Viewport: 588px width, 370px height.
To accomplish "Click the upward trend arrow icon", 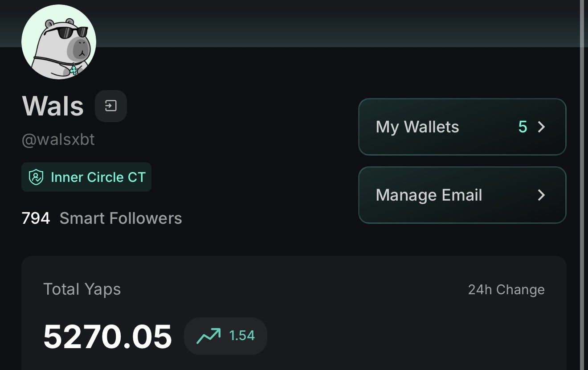I will click(208, 336).
